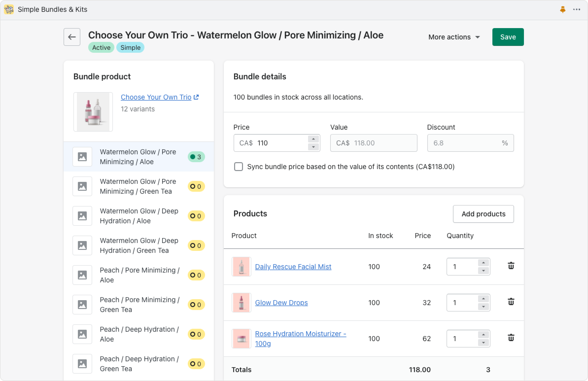Delete Daily Rescue Facial Mist from bundle
Screen dimensions: 588x381
click(x=511, y=266)
